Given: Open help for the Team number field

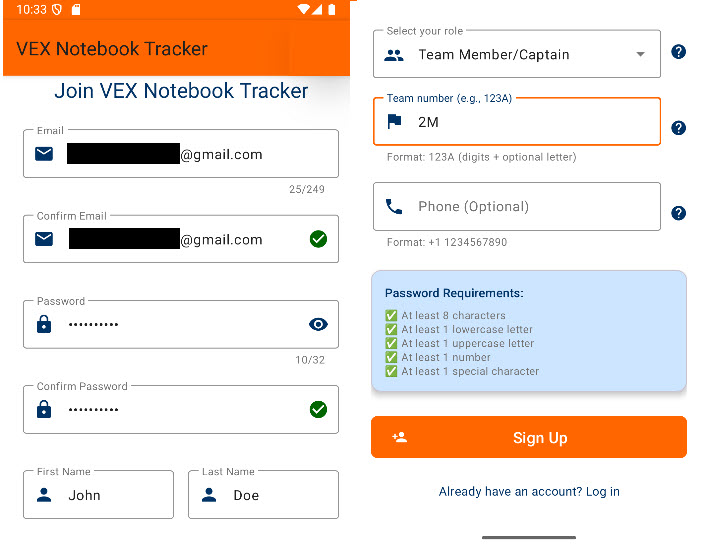Looking at the screenshot, I should [678, 128].
